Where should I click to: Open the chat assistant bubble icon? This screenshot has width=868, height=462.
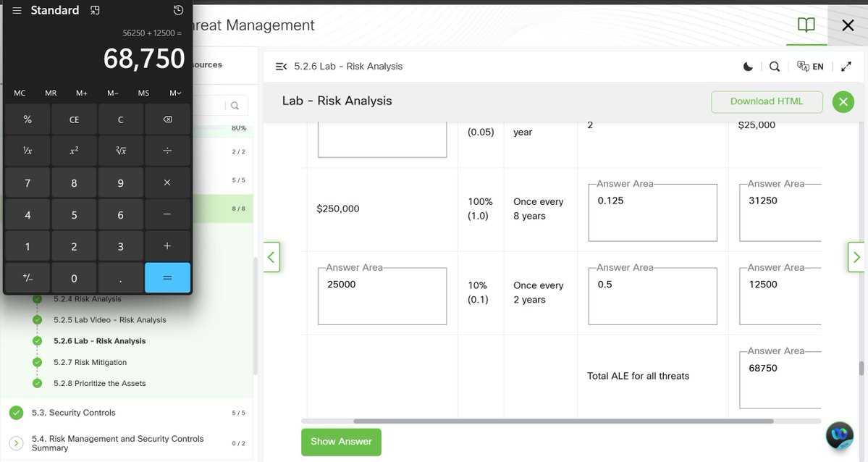coord(839,435)
